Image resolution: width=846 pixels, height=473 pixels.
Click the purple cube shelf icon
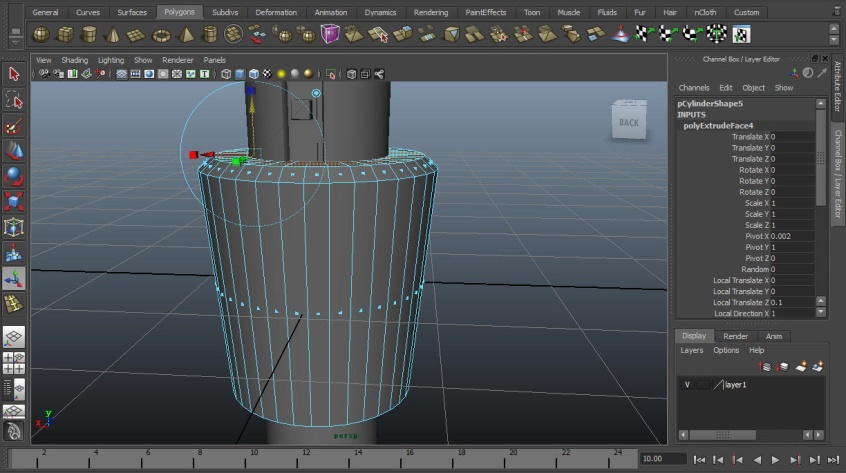tap(329, 35)
